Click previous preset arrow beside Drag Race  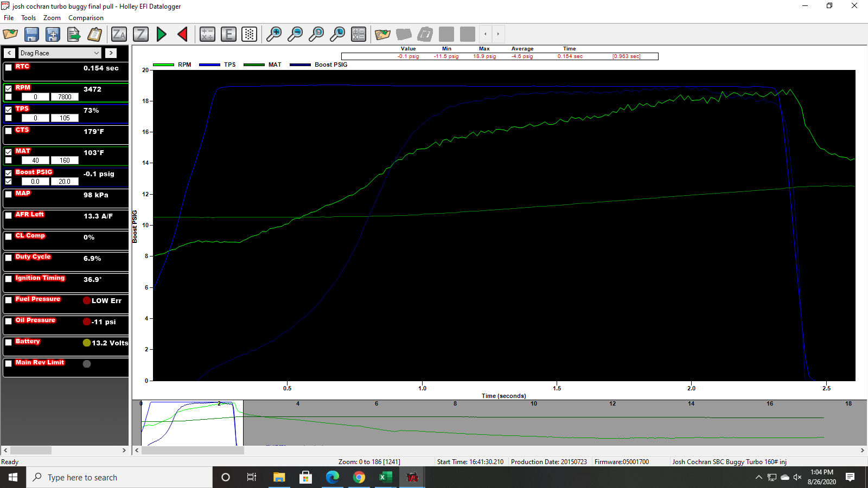pos(10,53)
